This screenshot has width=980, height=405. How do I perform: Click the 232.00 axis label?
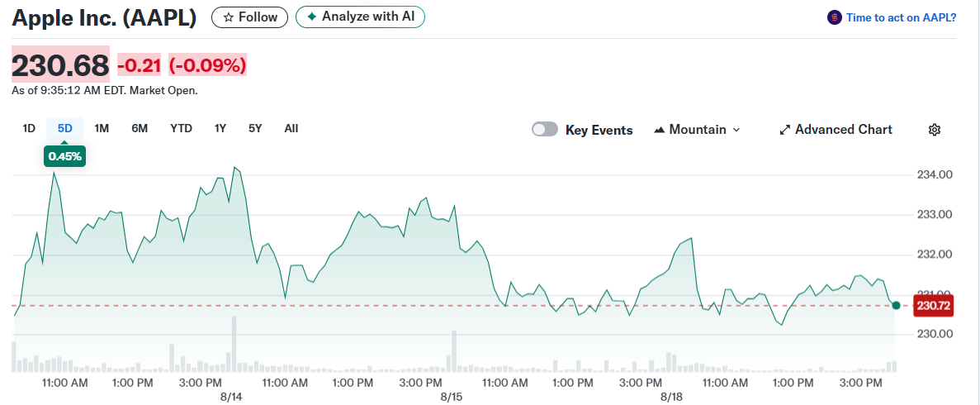coord(935,255)
